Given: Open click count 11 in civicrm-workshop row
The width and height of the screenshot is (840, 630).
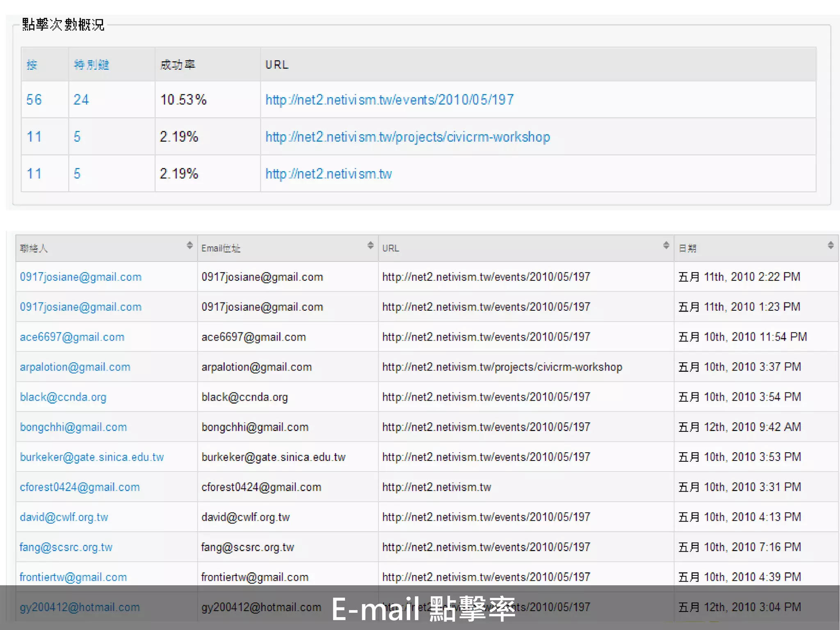Looking at the screenshot, I should tap(34, 137).
